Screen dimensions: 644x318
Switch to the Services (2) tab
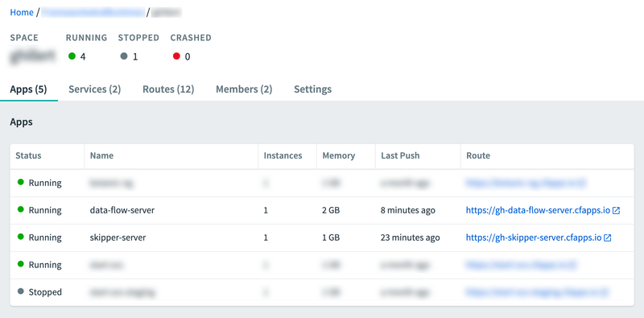click(94, 89)
